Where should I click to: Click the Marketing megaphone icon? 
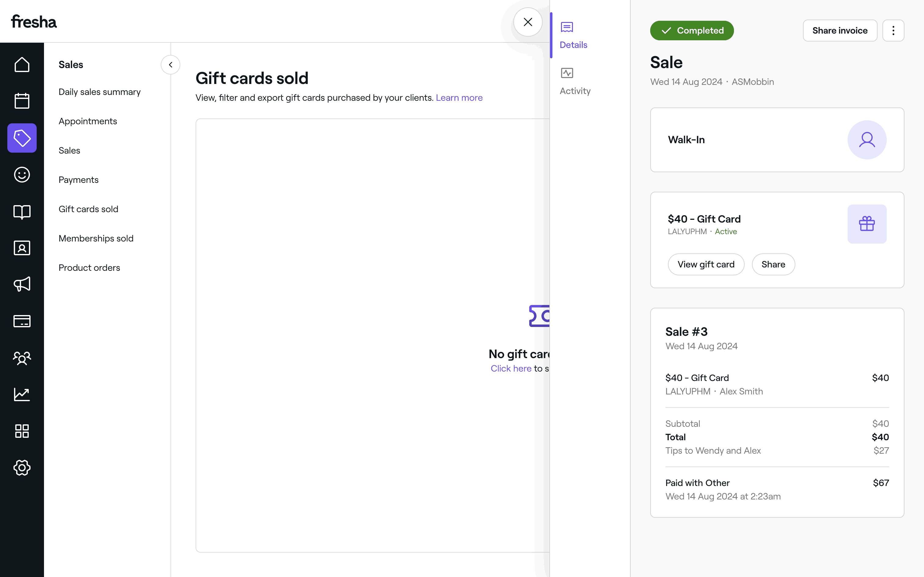pos(22,284)
